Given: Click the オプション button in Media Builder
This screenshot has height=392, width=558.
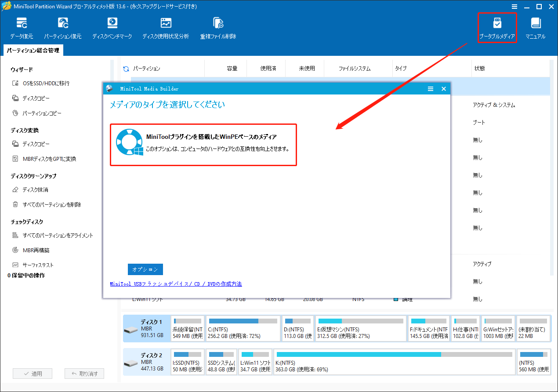Looking at the screenshot, I should tap(145, 269).
